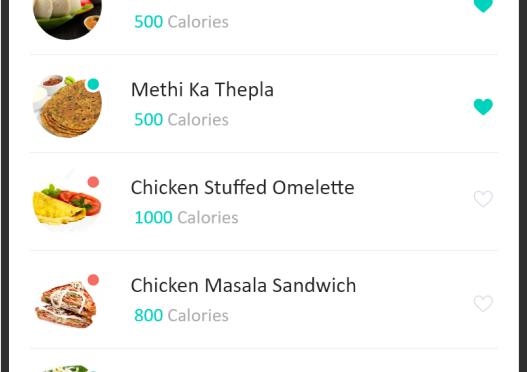Viewport: 527px width, 372px height.
Task: Select the Chicken Stuffed Omelette title
Action: 243,188
